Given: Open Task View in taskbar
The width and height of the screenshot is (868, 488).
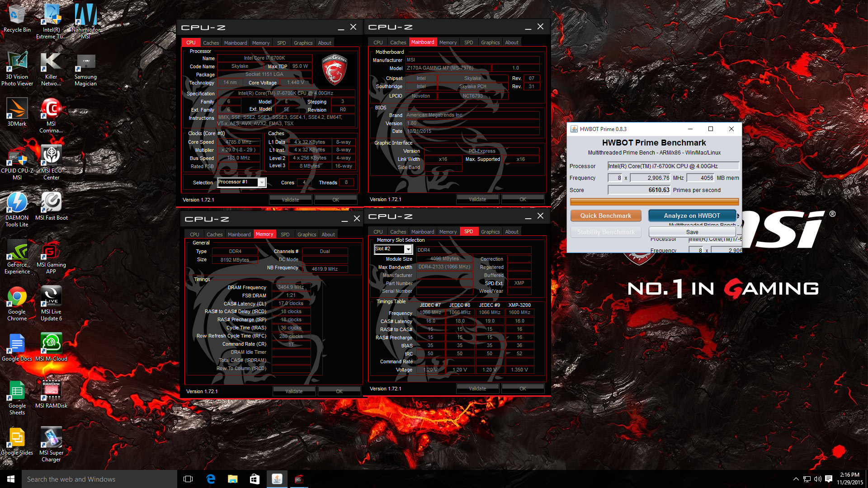Looking at the screenshot, I should (x=188, y=479).
